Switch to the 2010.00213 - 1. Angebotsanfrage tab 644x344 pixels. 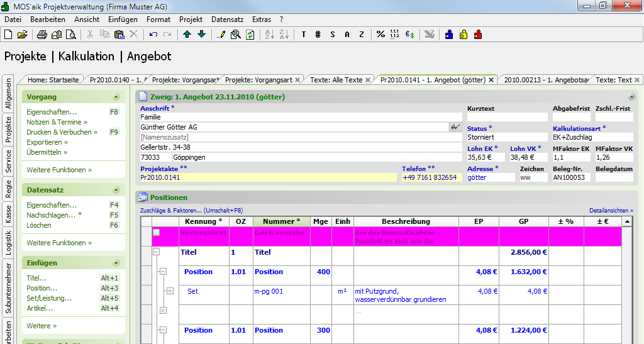[x=547, y=80]
